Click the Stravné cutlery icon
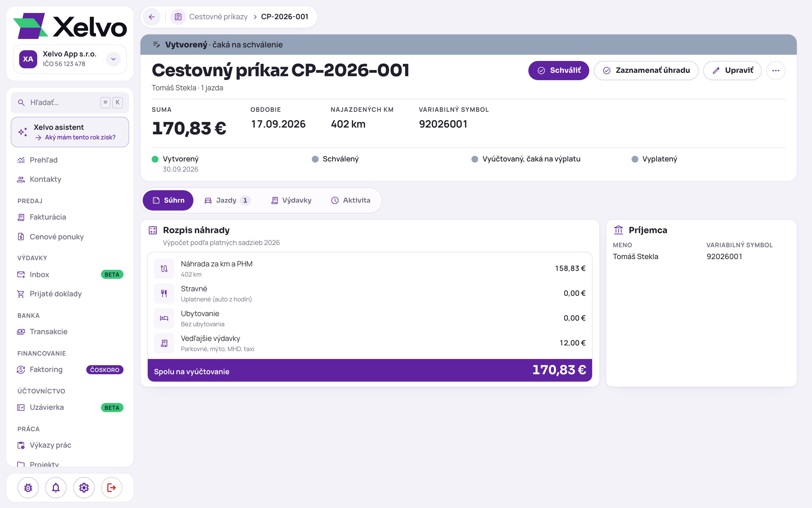The width and height of the screenshot is (812, 508). coord(164,293)
